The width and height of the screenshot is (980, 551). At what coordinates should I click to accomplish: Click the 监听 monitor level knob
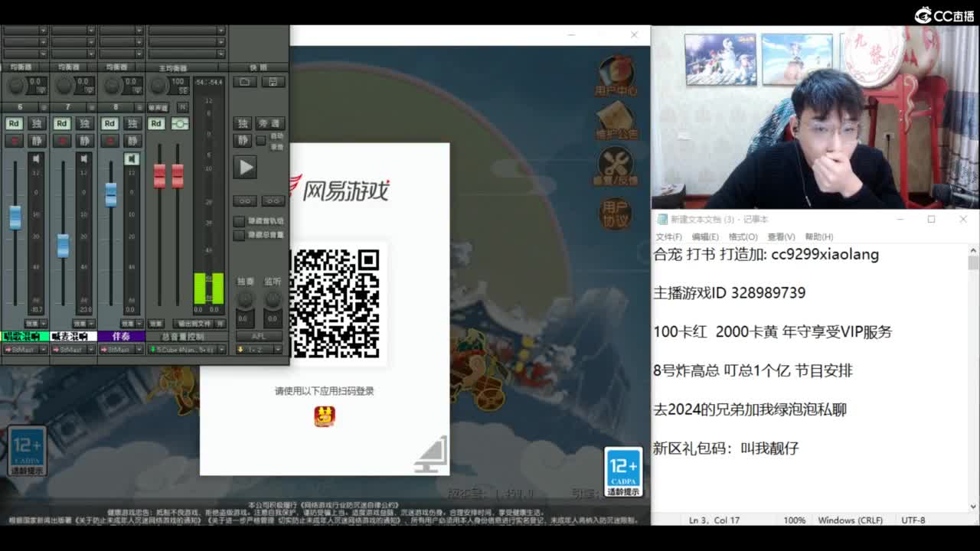pyautogui.click(x=273, y=299)
